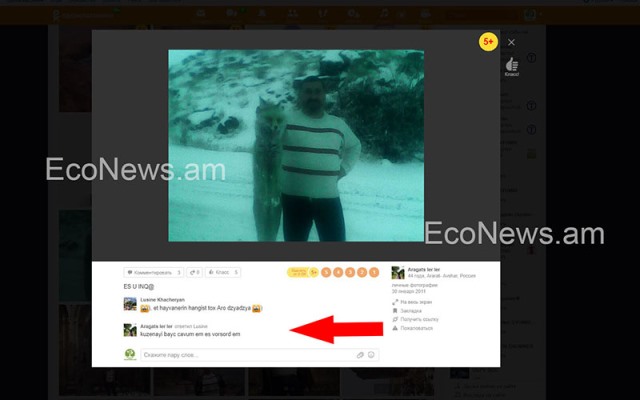Click the share button under photo
This screenshot has height=400, width=640.
192,272
